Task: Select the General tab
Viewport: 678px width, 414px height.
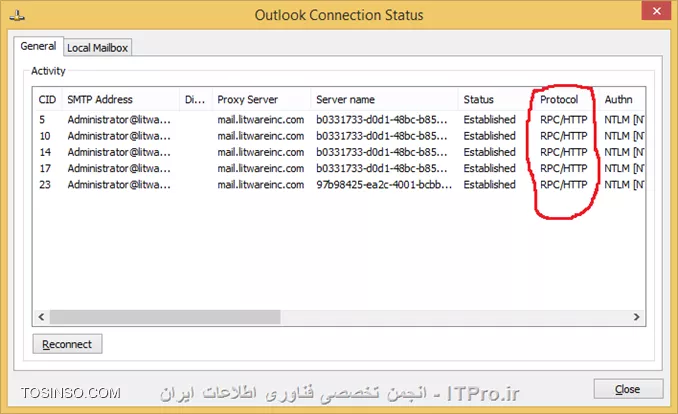Action: 38,46
